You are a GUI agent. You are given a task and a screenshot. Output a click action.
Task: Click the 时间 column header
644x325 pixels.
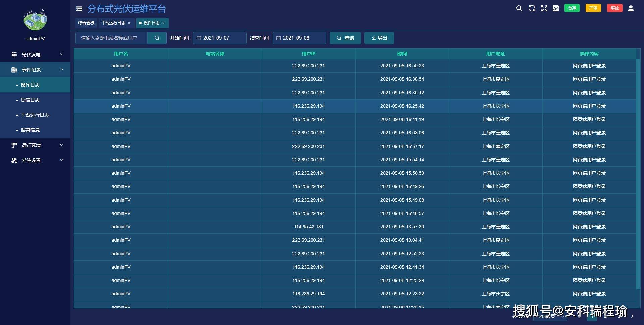[402, 54]
